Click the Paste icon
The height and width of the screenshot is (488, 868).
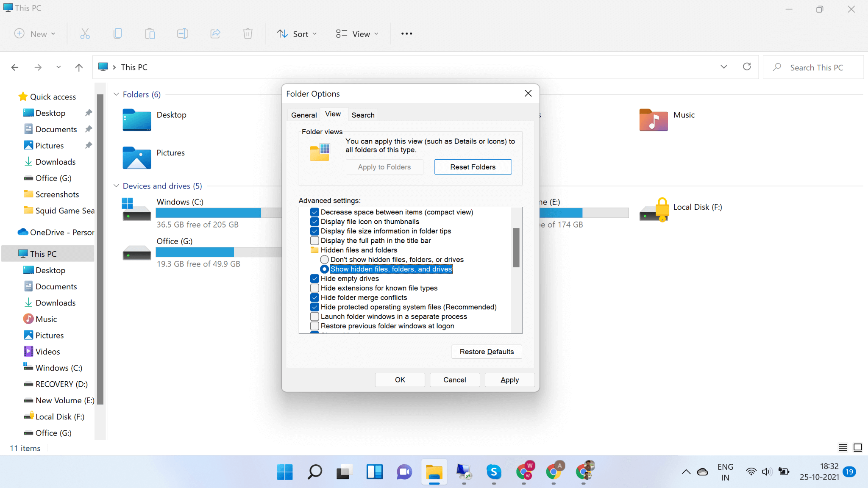point(150,33)
